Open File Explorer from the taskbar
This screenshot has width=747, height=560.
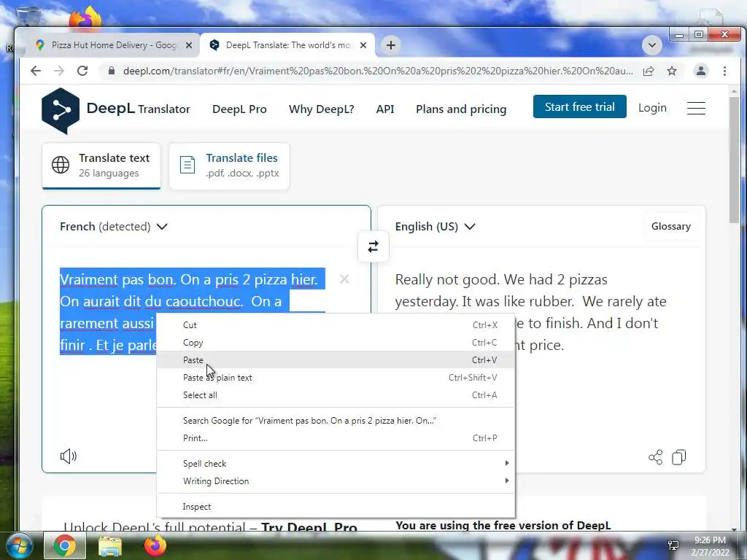pyautogui.click(x=110, y=547)
